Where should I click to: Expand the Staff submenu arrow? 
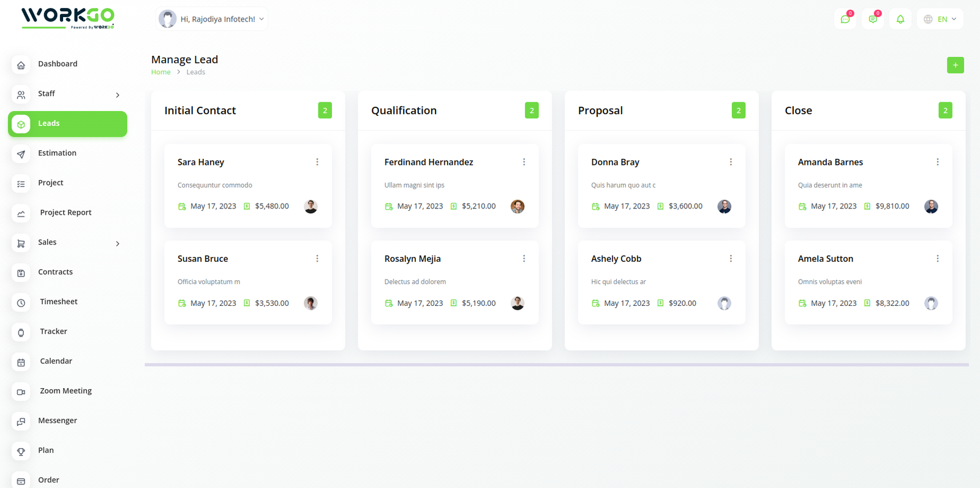pyautogui.click(x=118, y=95)
